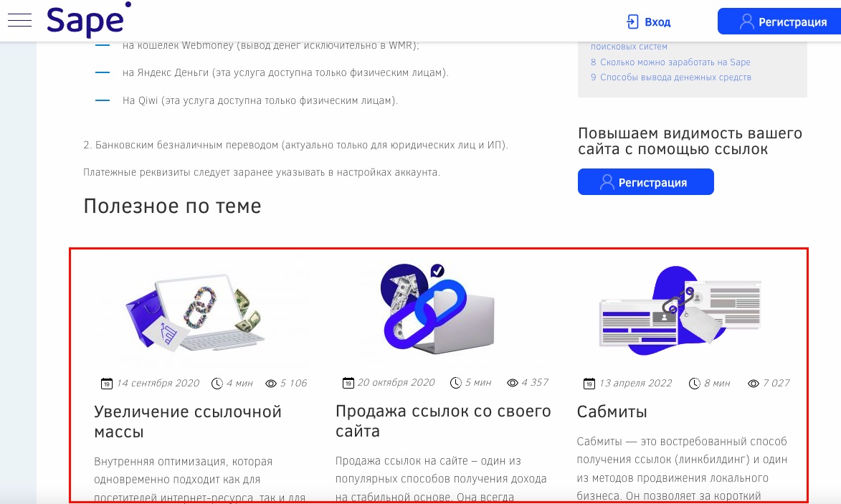Open article Увеличение ссылочной массы
This screenshot has width=841, height=504.
(x=188, y=422)
